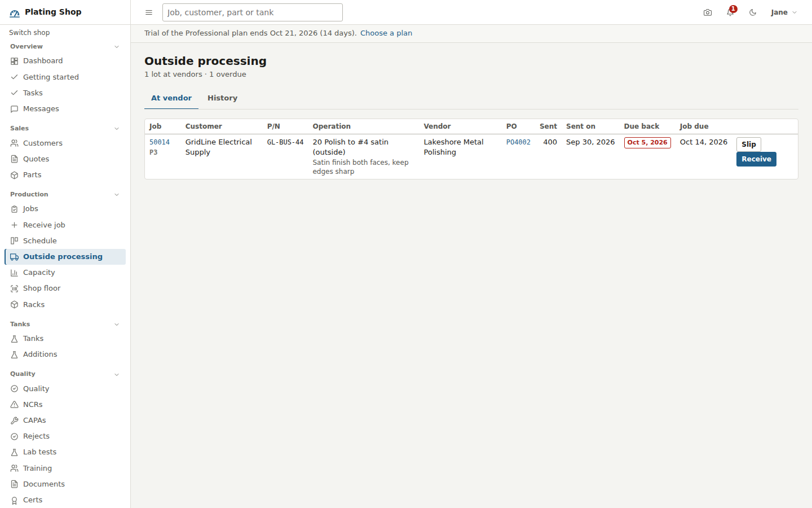
Task: Click Switch shop in the sidebar
Action: coord(29,33)
